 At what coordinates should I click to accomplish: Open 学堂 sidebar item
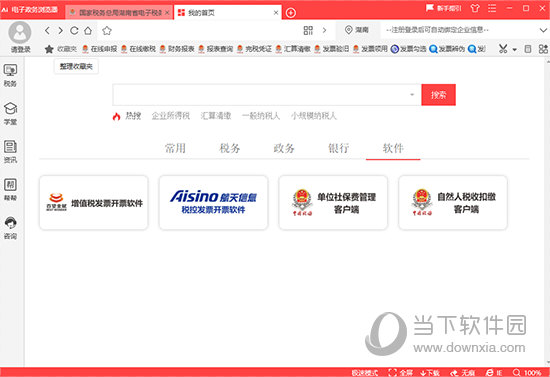10,114
